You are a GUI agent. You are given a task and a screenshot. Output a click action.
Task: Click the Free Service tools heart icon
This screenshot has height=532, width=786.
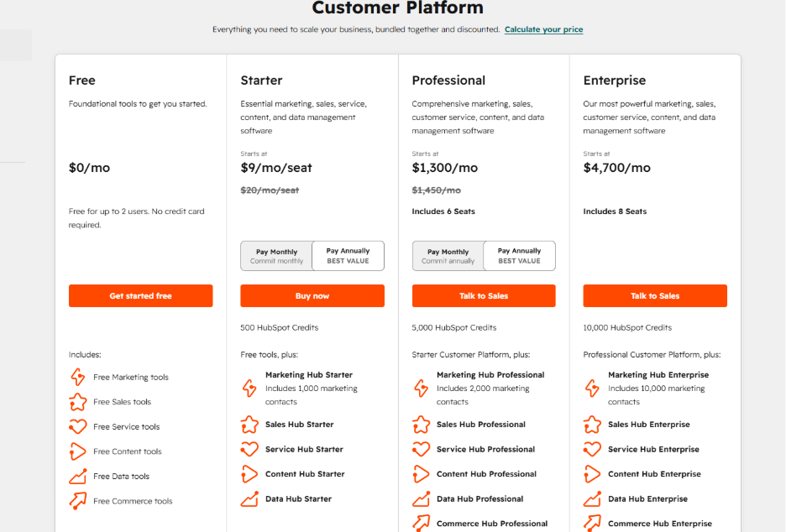78,427
